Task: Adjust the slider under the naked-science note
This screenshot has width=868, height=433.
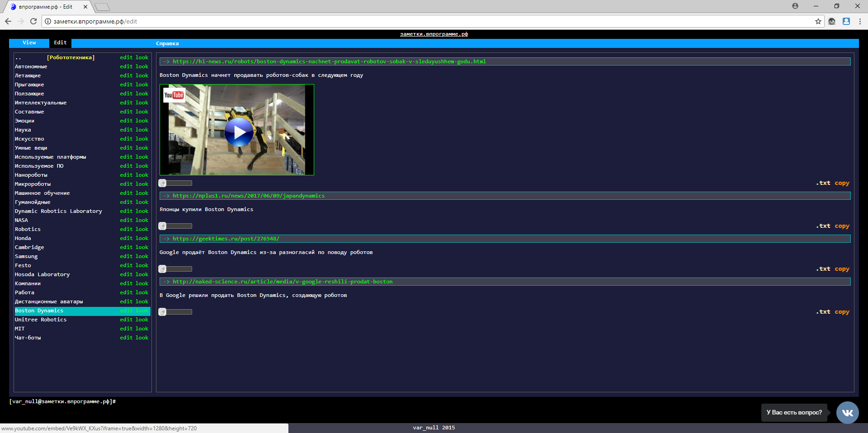Action: [x=175, y=312]
